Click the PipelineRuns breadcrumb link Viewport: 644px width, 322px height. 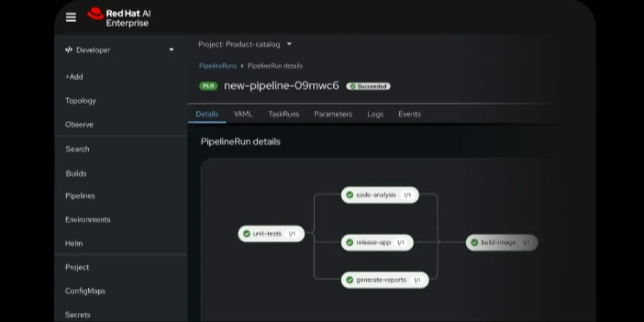coord(218,66)
